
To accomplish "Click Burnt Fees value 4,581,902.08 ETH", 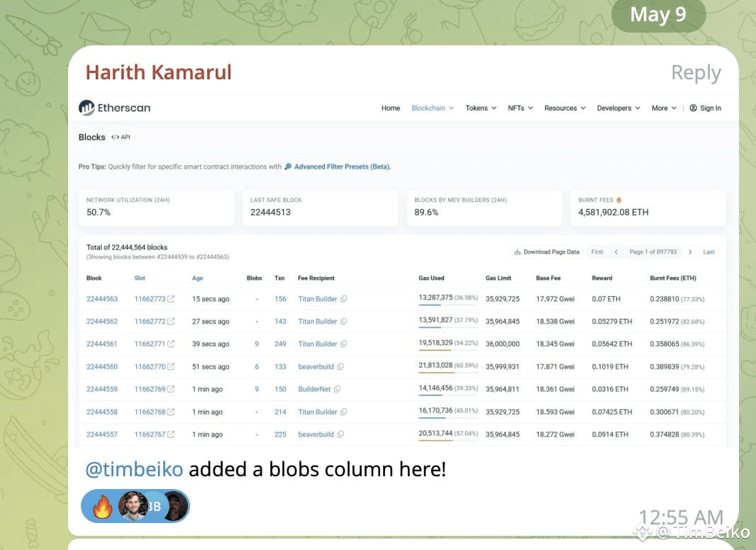I will pos(613,212).
